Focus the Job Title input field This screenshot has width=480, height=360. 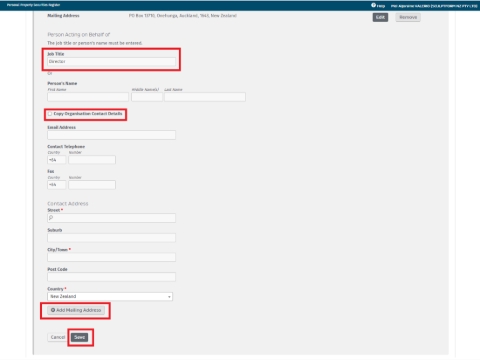pos(111,62)
